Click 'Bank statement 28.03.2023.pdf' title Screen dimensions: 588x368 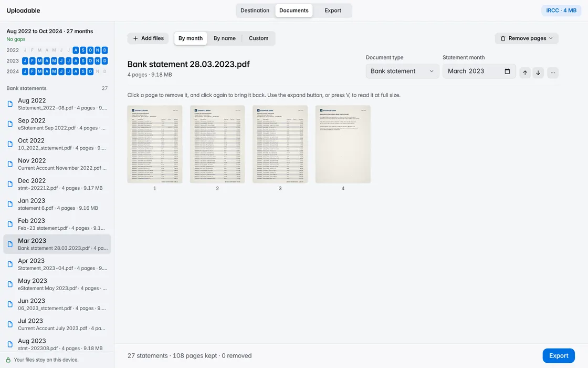coord(188,64)
